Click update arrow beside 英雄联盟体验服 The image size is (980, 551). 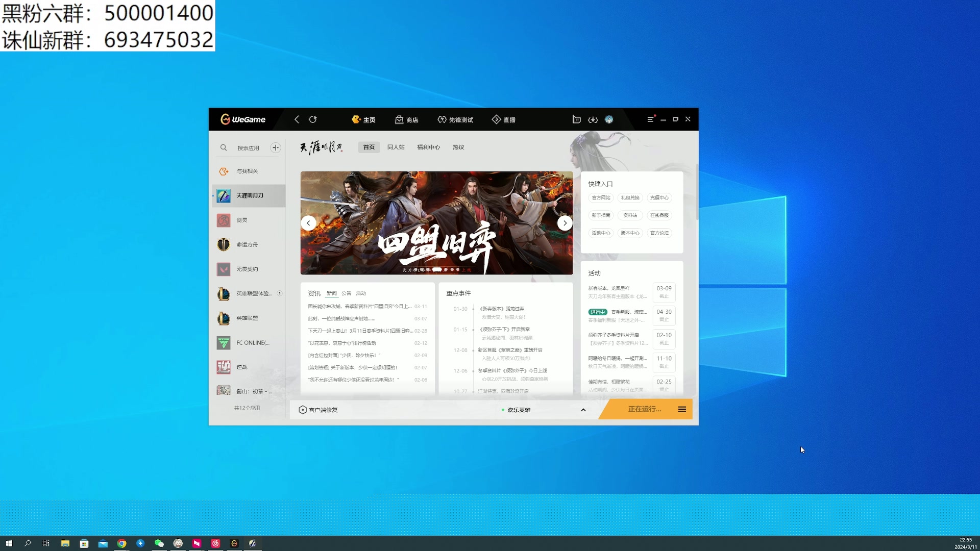tap(280, 293)
